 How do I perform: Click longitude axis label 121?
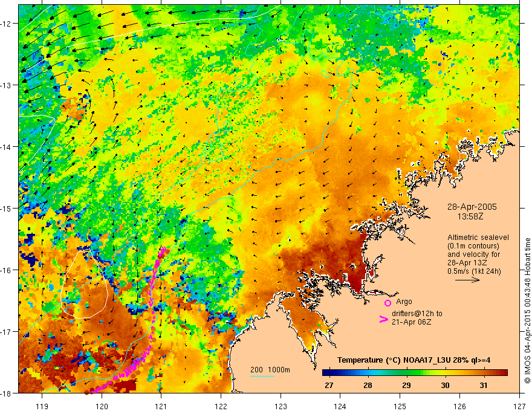(161, 406)
